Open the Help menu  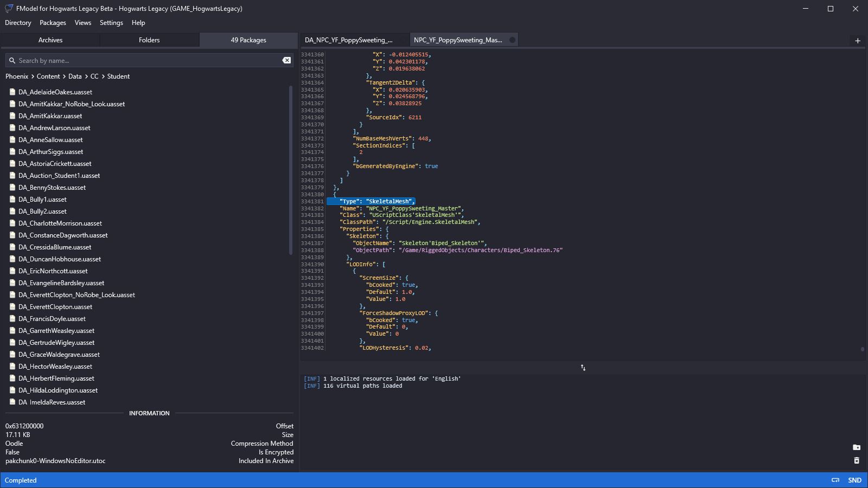(138, 23)
